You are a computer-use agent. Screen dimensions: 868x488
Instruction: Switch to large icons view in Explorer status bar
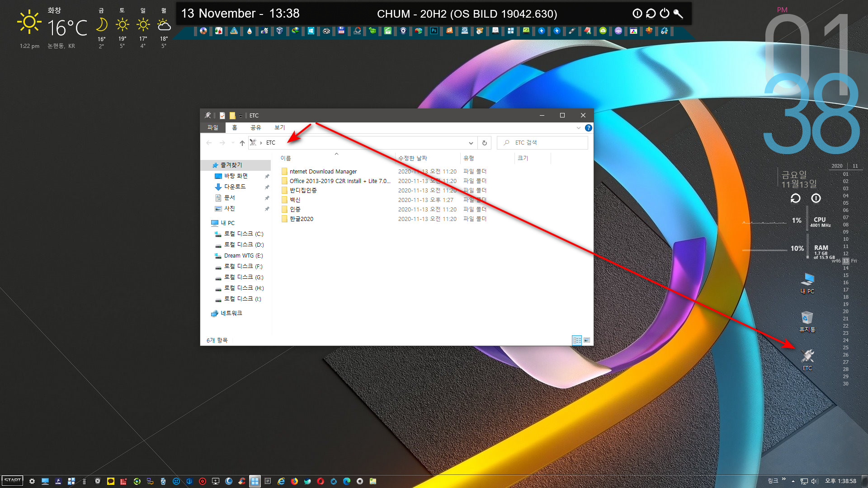point(587,340)
